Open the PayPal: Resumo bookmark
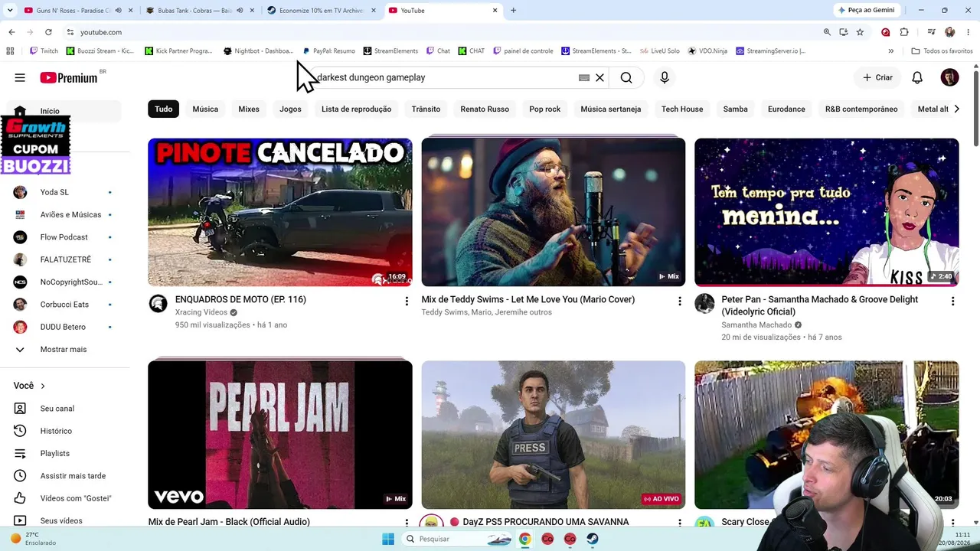The width and height of the screenshot is (980, 551). point(328,51)
